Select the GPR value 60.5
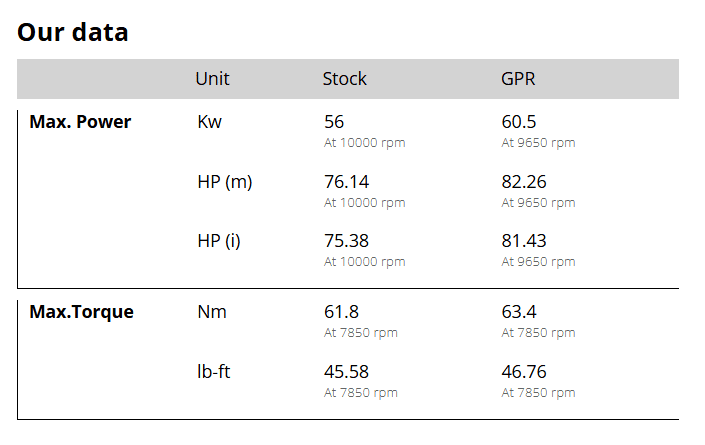The height and width of the screenshot is (445, 705). click(519, 122)
